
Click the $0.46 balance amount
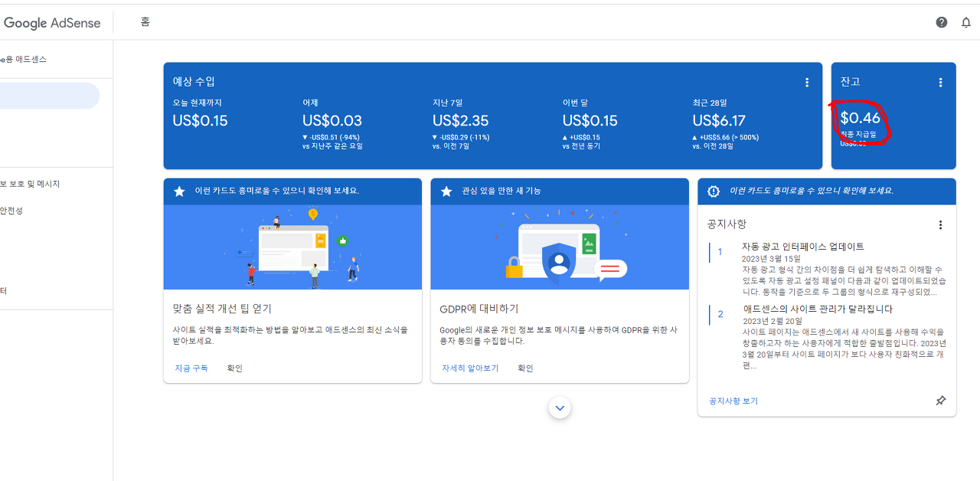[861, 118]
